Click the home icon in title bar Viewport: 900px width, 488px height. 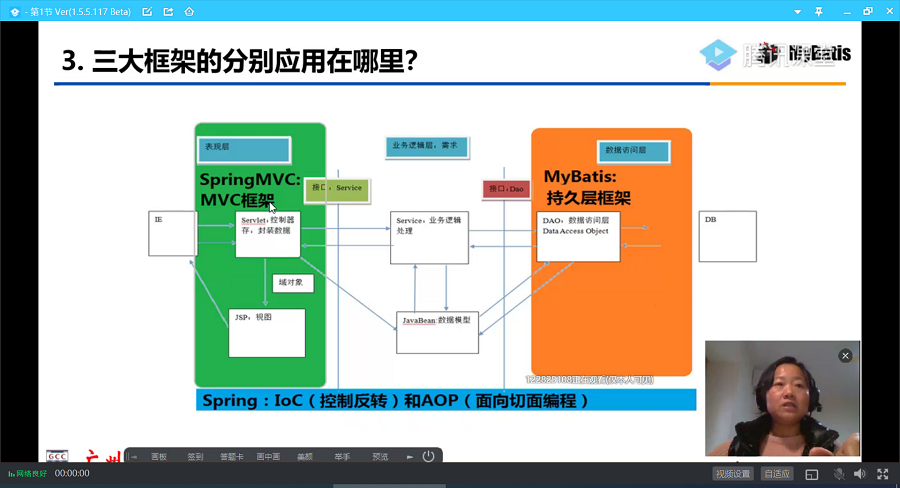[x=190, y=11]
